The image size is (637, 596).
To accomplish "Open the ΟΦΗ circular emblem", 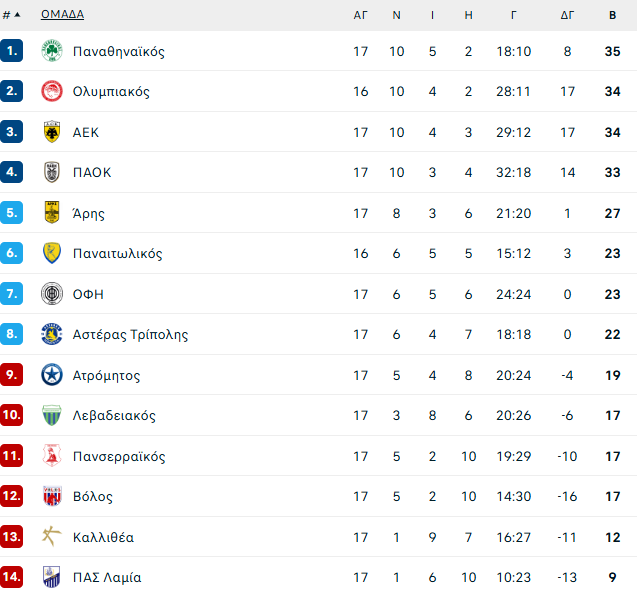I will 52,293.
